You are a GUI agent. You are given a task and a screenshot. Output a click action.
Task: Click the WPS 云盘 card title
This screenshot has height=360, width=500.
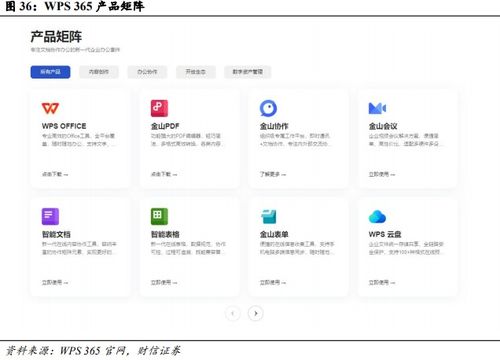[x=385, y=234]
